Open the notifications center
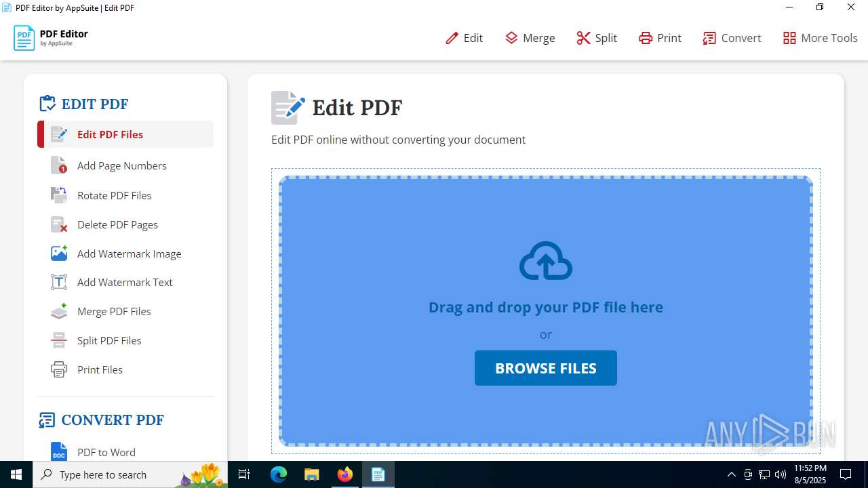Image resolution: width=868 pixels, height=488 pixels. click(x=846, y=474)
